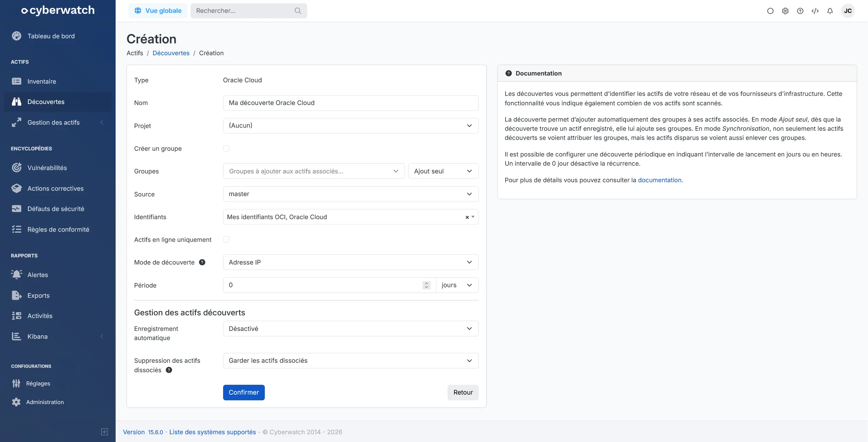Screen dimensions: 868x442
Task: Open Vulnérabilités in the sidebar
Action: point(47,168)
